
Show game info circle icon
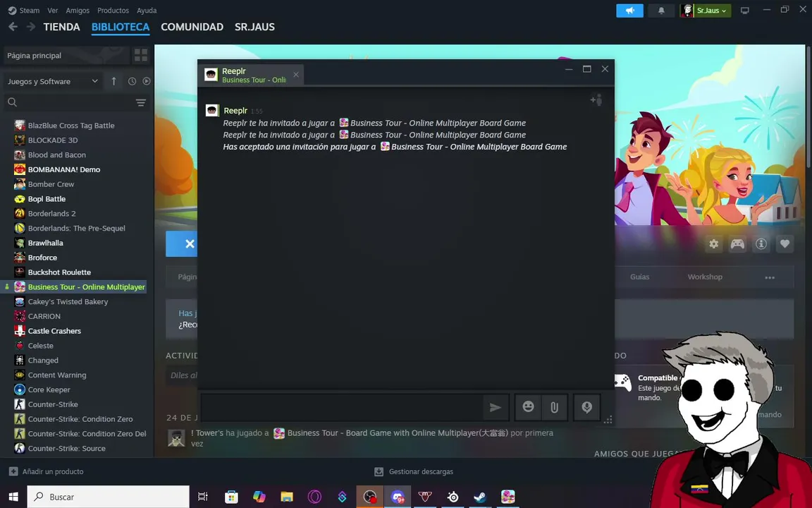point(761,243)
